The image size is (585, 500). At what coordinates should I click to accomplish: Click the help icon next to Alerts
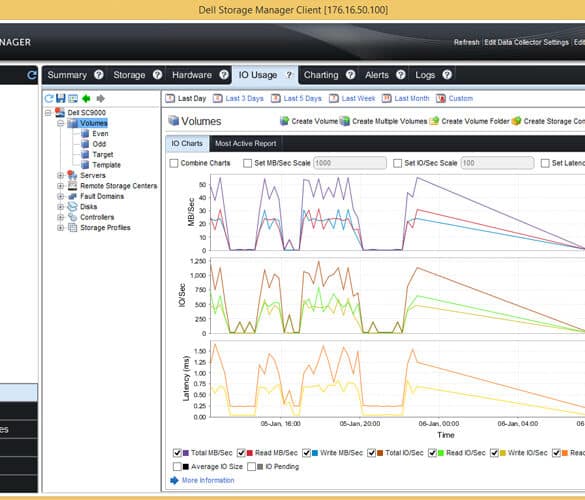point(401,75)
